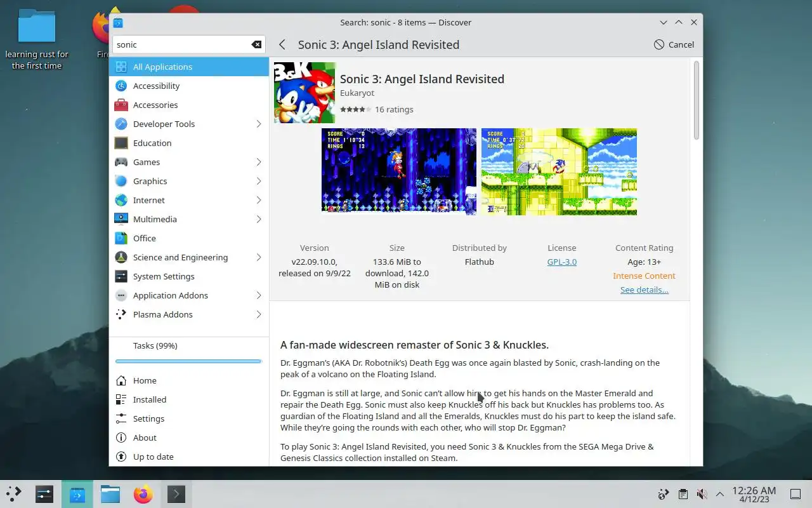Viewport: 812px width, 508px height.
Task: Open the About page
Action: click(x=189, y=438)
